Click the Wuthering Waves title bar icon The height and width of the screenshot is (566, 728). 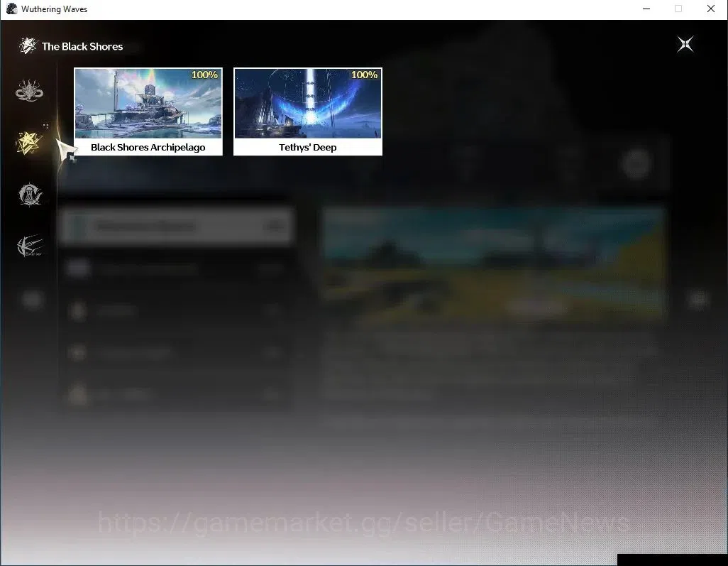point(11,9)
